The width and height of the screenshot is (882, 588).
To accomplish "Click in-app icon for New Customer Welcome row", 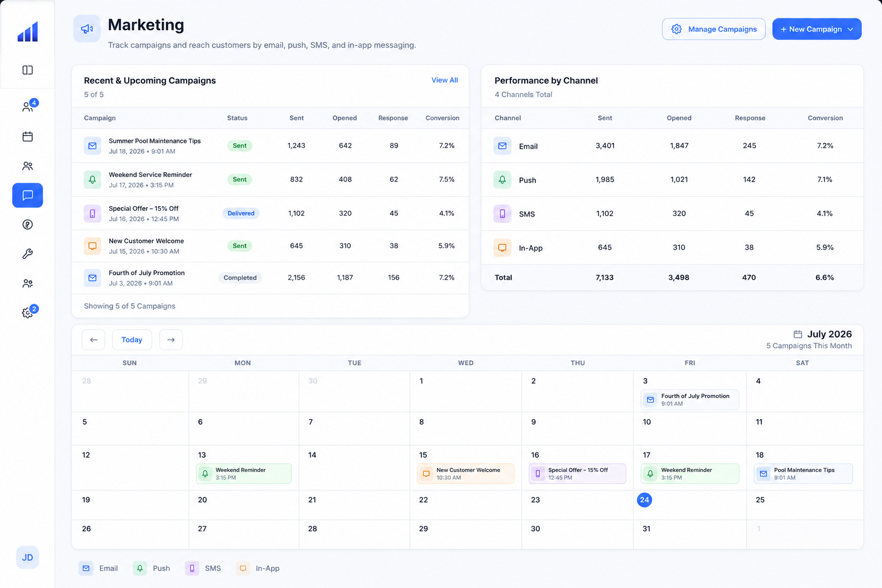I will pos(92,246).
